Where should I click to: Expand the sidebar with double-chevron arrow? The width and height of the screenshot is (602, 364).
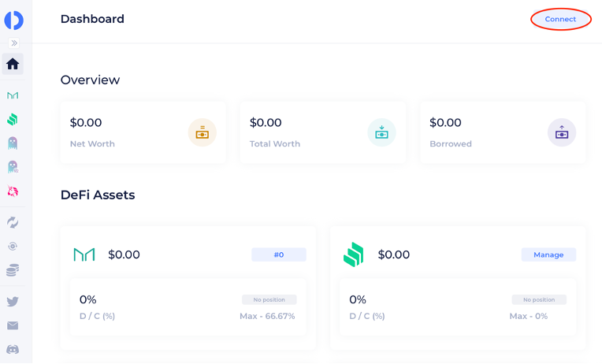(14, 43)
